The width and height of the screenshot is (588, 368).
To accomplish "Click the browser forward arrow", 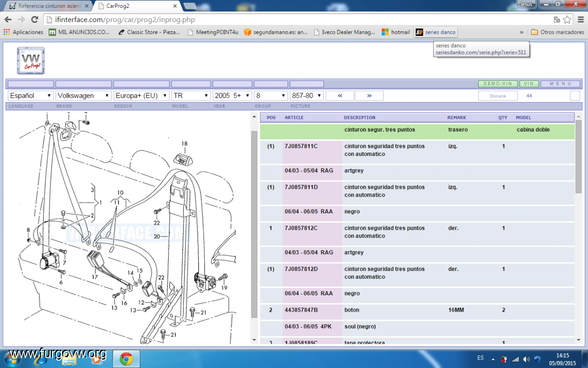I will [x=21, y=20].
